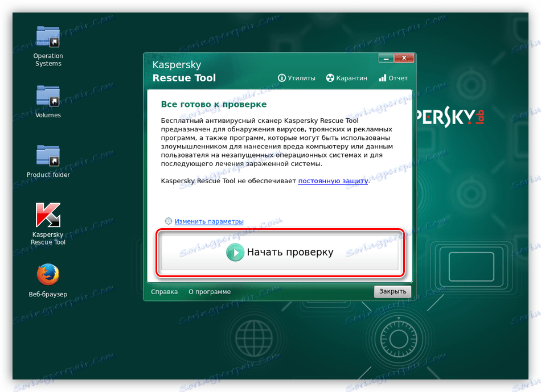This screenshot has width=541, height=392.
Task: Open Справка help link
Action: tap(164, 292)
